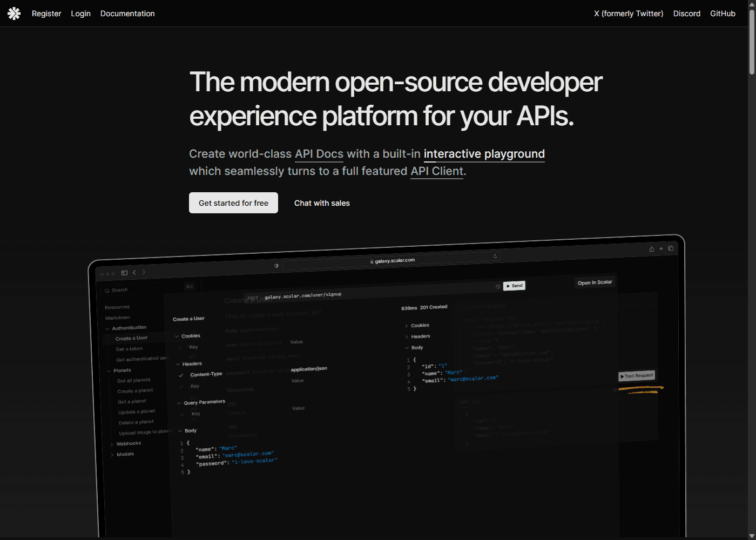The image size is (756, 540).
Task: Select Create a planet
Action: [x=136, y=391]
